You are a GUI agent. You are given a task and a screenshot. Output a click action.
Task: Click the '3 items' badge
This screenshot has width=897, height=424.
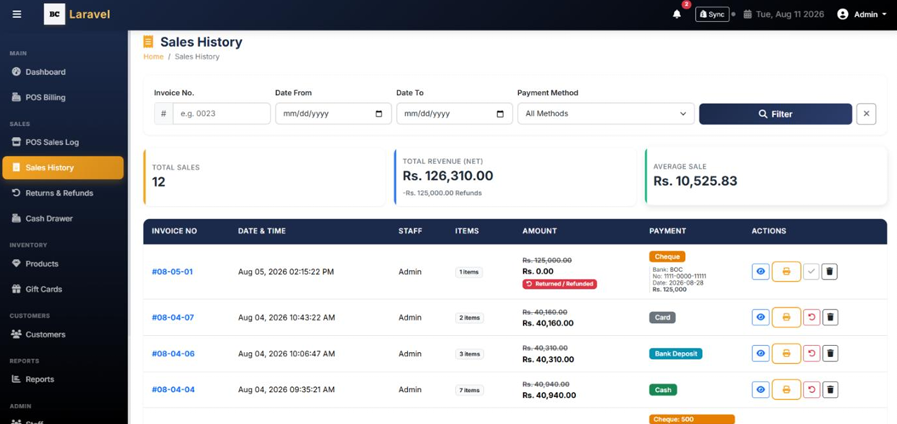[x=469, y=354]
